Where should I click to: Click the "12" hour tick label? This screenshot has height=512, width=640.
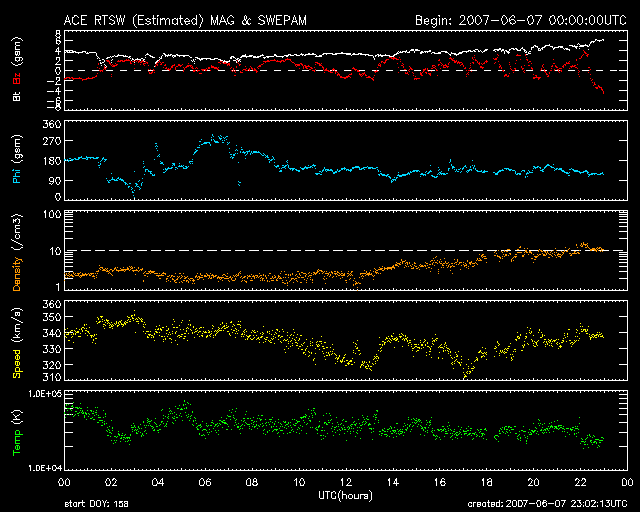[x=346, y=482]
